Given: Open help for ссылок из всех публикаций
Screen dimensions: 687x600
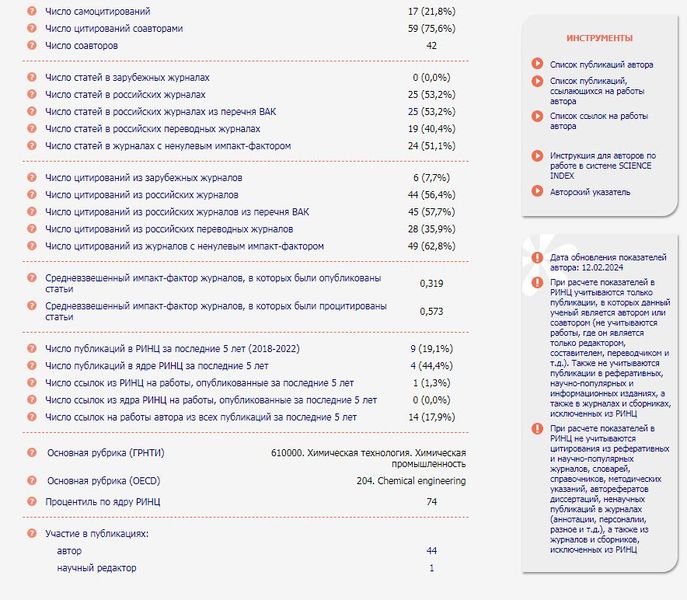Looking at the screenshot, I should [32, 417].
